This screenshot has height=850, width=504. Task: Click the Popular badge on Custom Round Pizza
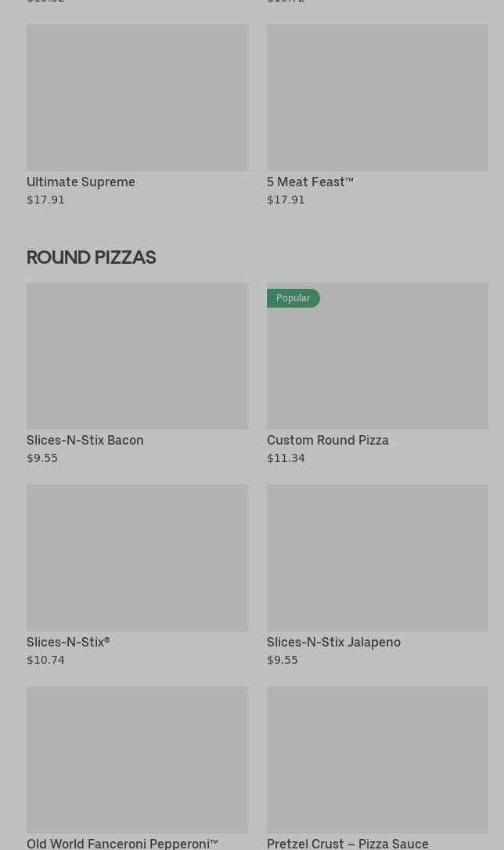click(x=293, y=298)
